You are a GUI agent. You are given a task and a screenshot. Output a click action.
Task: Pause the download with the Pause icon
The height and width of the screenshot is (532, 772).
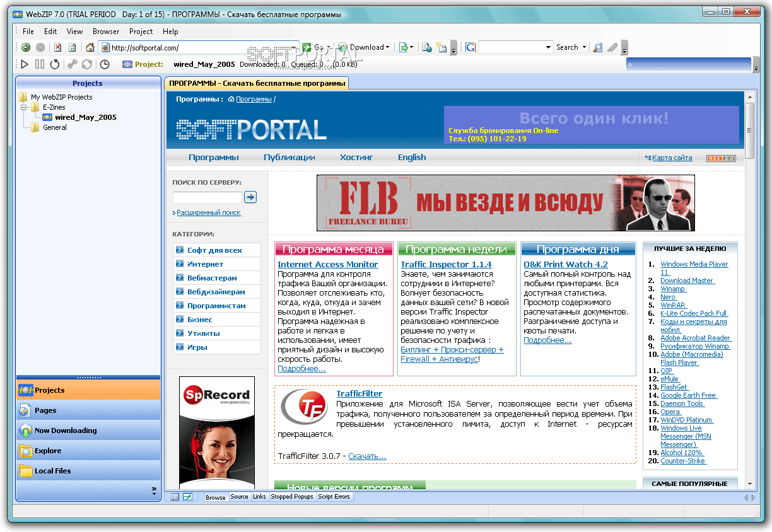(40, 64)
